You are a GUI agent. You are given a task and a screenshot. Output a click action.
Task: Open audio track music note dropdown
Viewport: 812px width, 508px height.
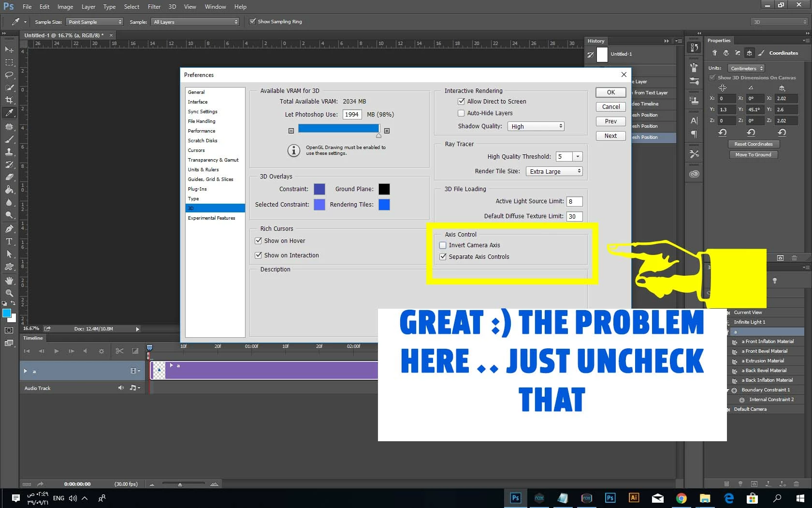[135, 388]
